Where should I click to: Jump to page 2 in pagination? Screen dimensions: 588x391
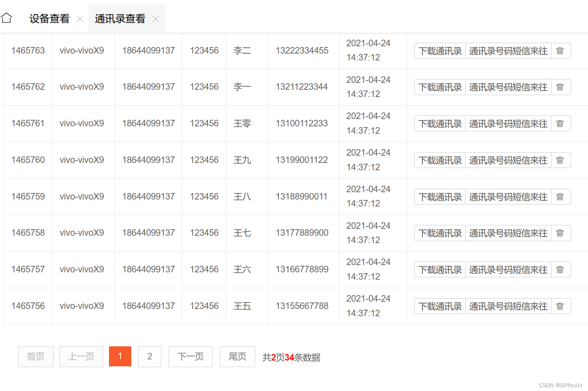[x=150, y=357]
